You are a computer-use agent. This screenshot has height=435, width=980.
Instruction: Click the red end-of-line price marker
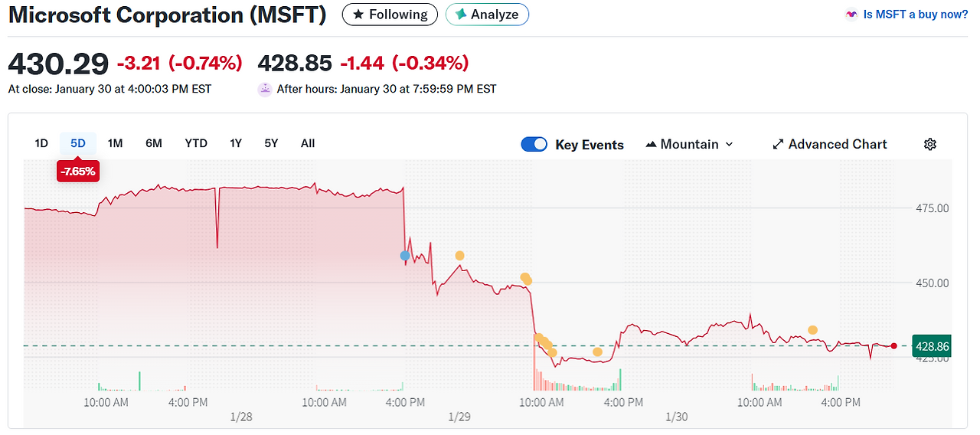[893, 346]
